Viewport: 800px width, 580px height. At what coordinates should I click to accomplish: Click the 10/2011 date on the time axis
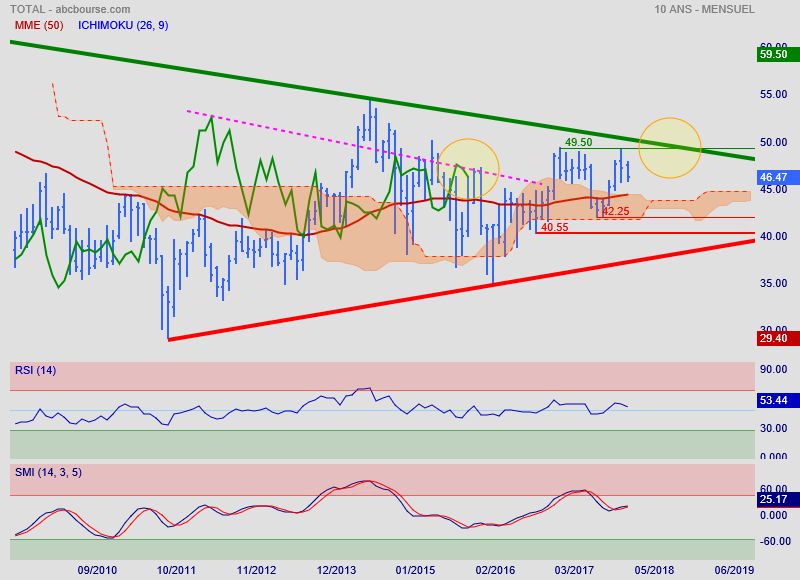pos(176,570)
